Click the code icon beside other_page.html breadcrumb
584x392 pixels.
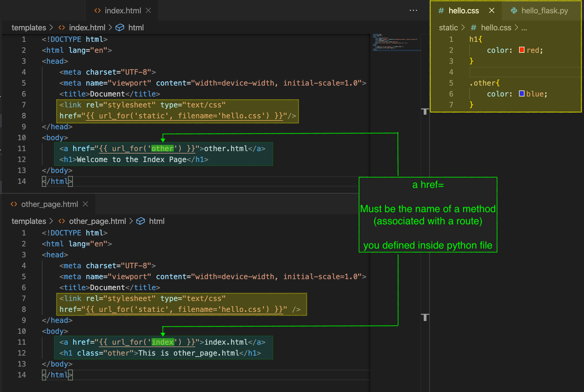(61, 221)
